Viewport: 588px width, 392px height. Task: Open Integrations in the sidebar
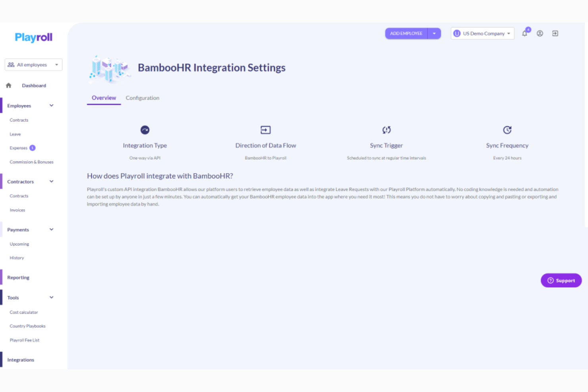click(x=21, y=360)
